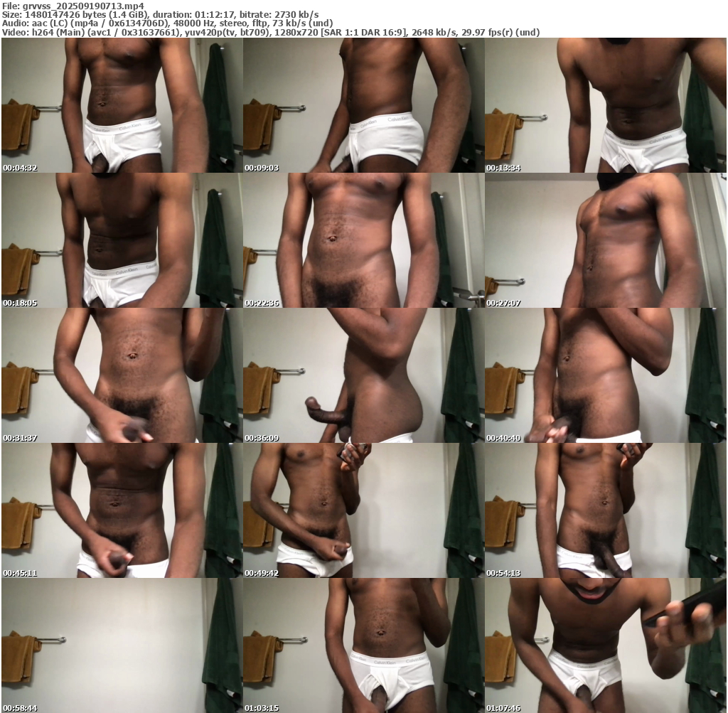Click the Audio codec info line
728x713 pixels.
click(168, 23)
